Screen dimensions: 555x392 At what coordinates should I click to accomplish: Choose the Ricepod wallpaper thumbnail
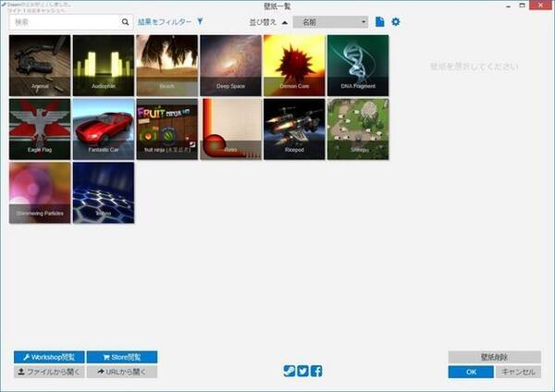tap(294, 129)
